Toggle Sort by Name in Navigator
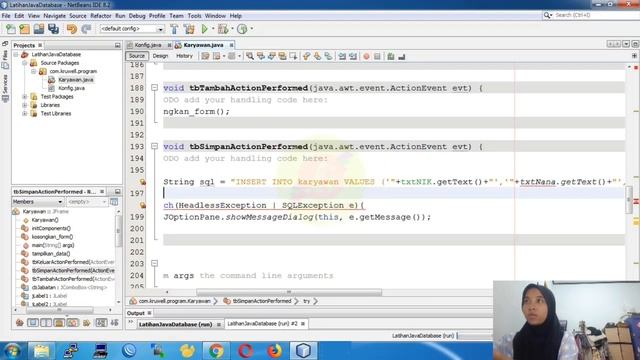Image resolution: width=640 pixels, height=360 pixels. click(x=101, y=323)
